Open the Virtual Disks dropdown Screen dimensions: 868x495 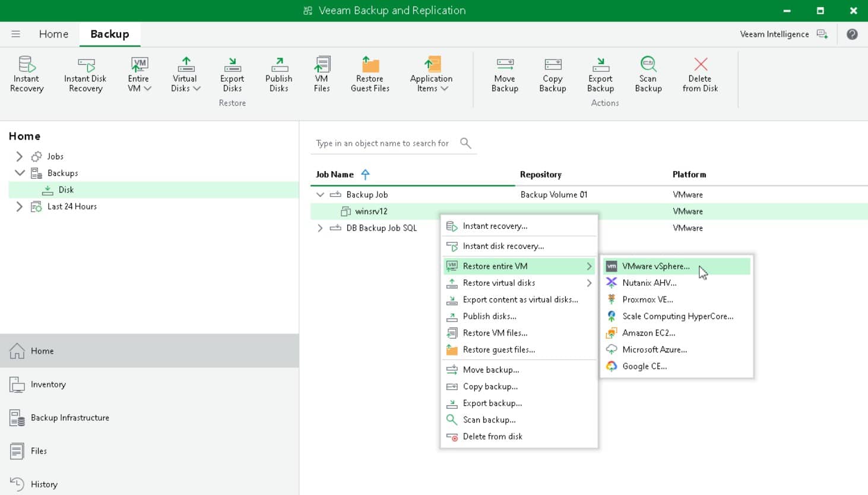point(185,74)
